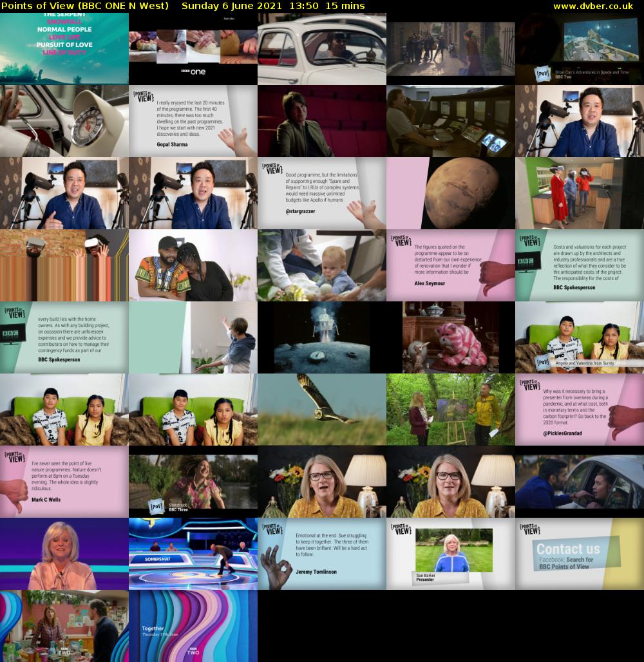This screenshot has width=644, height=662.
Task: Select the BBC Two shop scene thumbnail
Action: click(x=64, y=626)
